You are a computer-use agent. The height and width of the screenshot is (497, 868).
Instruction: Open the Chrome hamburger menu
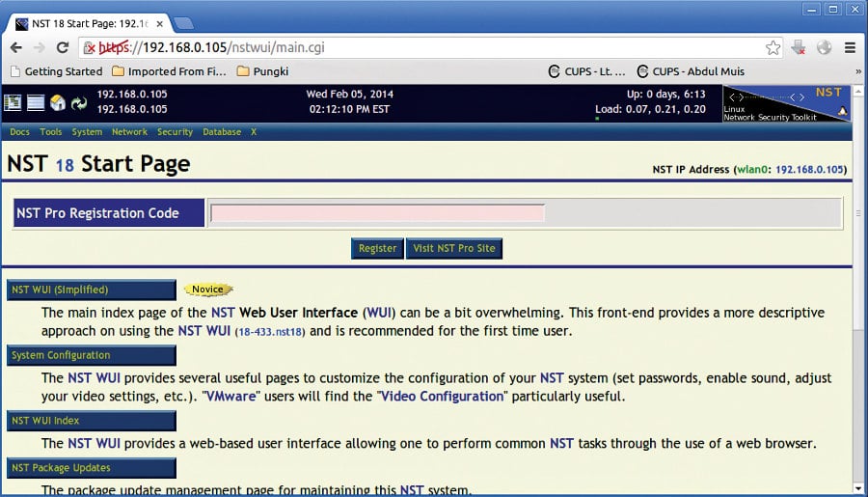click(850, 47)
